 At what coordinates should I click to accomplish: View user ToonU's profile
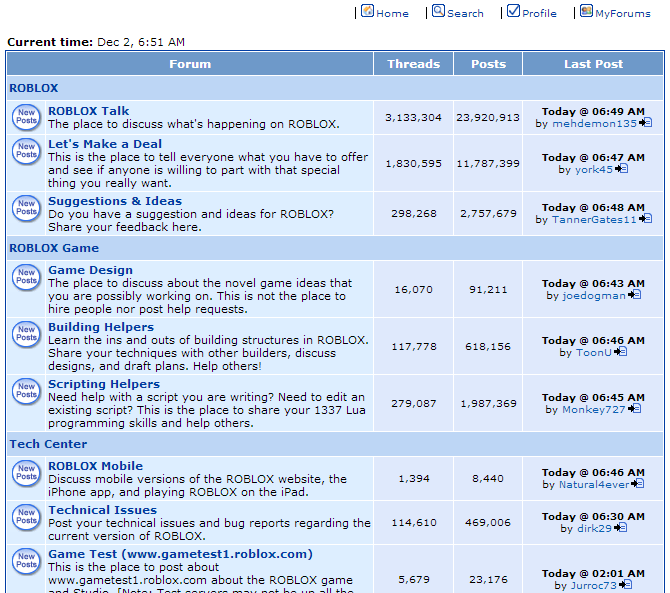coord(594,352)
